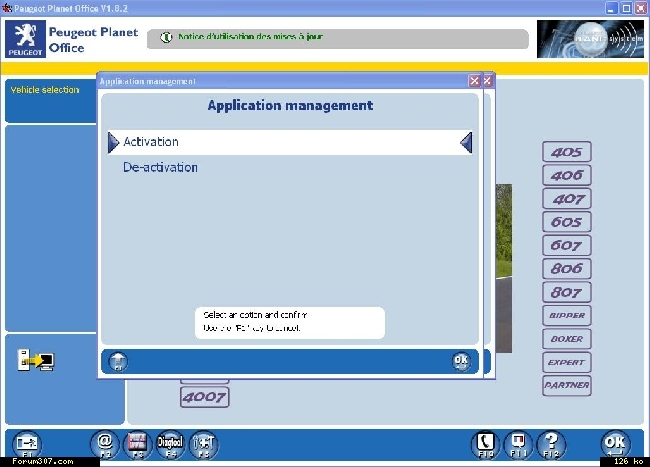Choose the 407 vehicle button
650x467 pixels.
(567, 199)
